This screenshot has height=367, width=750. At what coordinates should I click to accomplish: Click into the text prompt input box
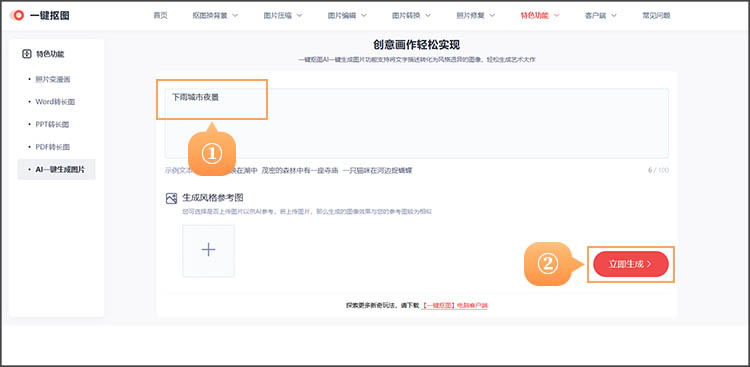417,123
